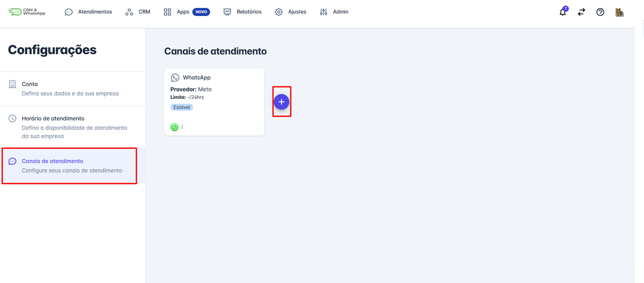The width and height of the screenshot is (644, 283).
Task: Select the Atendimentos chat bubble icon
Action: tap(68, 12)
